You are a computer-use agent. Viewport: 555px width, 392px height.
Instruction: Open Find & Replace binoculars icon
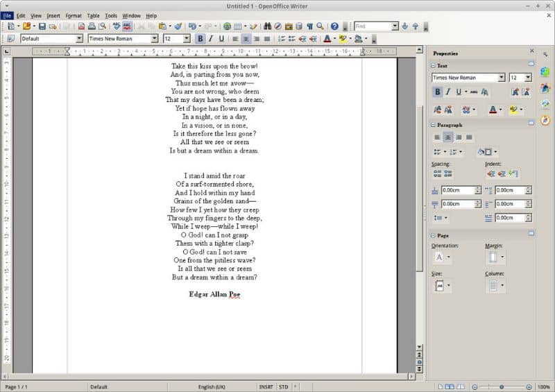267,26
